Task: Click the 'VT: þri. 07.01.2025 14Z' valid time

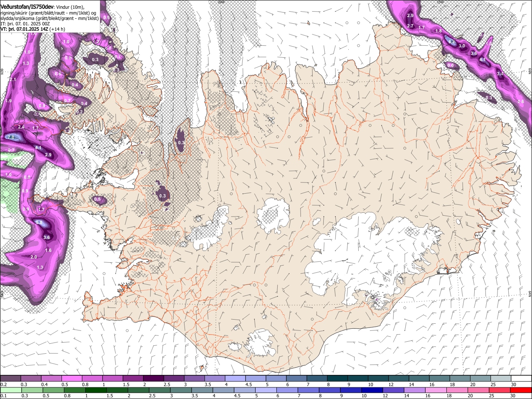Action: click(x=24, y=29)
